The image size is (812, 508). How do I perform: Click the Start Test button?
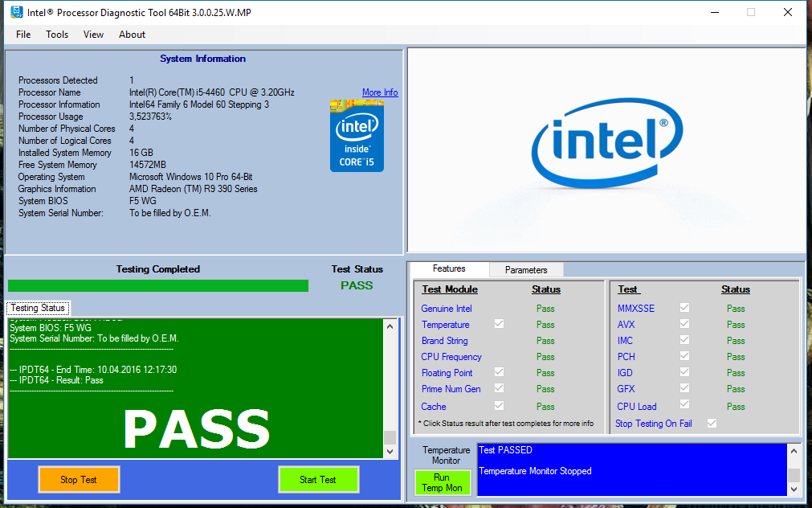318,480
